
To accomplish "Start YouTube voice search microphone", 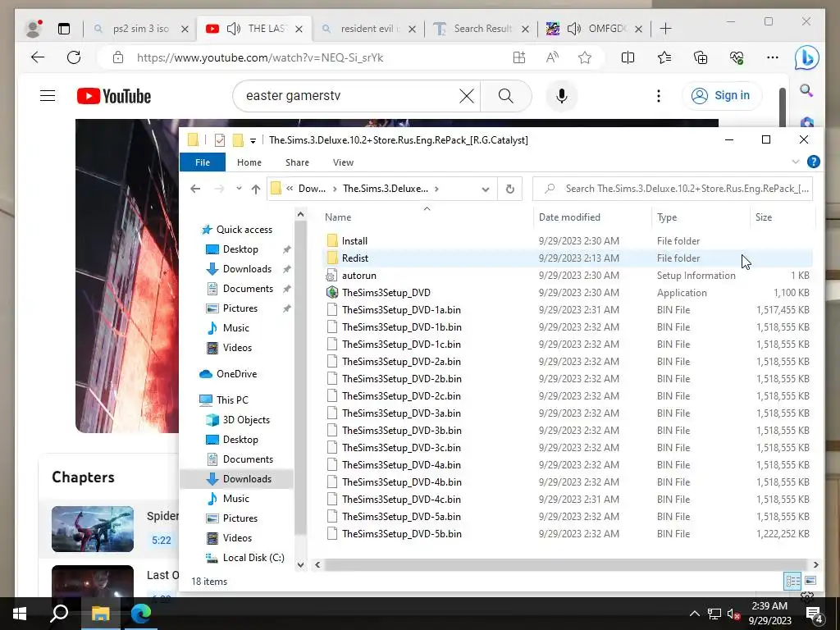I will (x=561, y=96).
